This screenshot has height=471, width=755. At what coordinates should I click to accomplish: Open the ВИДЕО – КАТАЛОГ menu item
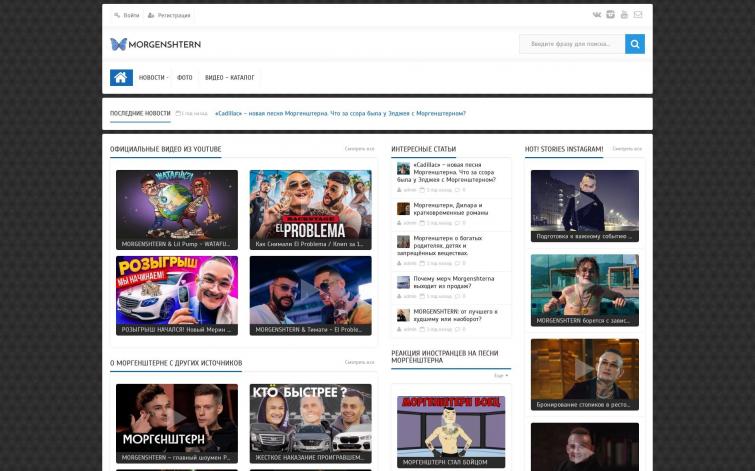point(230,78)
